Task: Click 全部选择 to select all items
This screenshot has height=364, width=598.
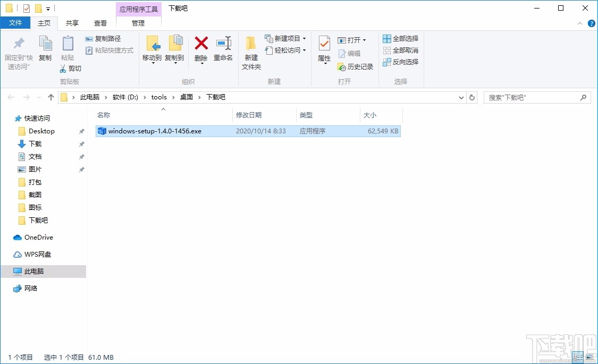Action: click(x=400, y=38)
